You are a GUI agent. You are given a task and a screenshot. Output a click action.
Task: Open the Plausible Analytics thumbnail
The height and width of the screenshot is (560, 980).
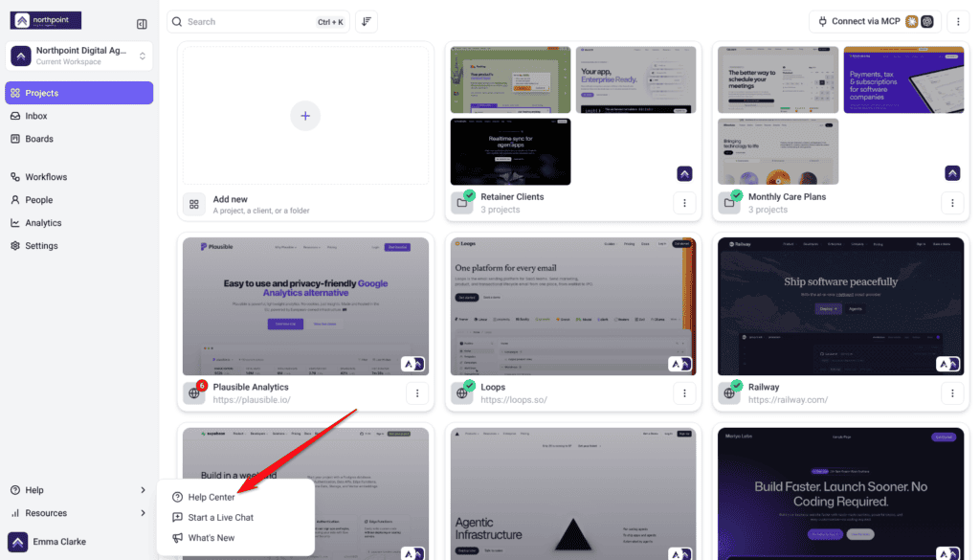click(305, 306)
